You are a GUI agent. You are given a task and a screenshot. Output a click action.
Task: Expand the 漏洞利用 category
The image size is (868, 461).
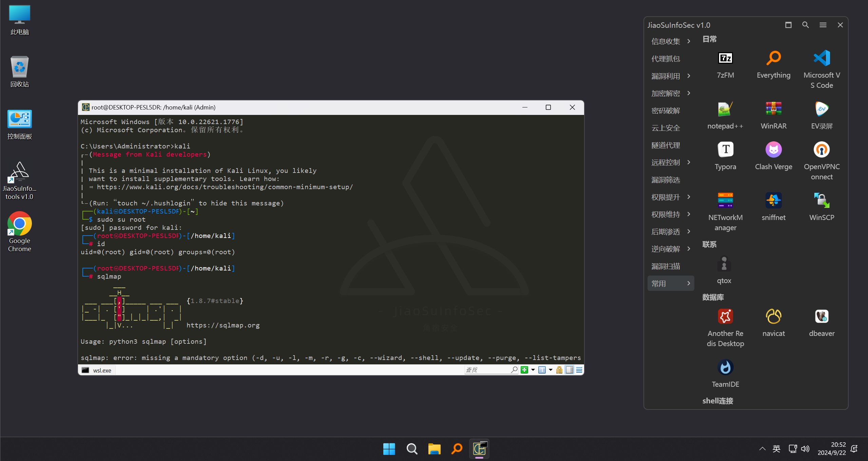coord(671,76)
